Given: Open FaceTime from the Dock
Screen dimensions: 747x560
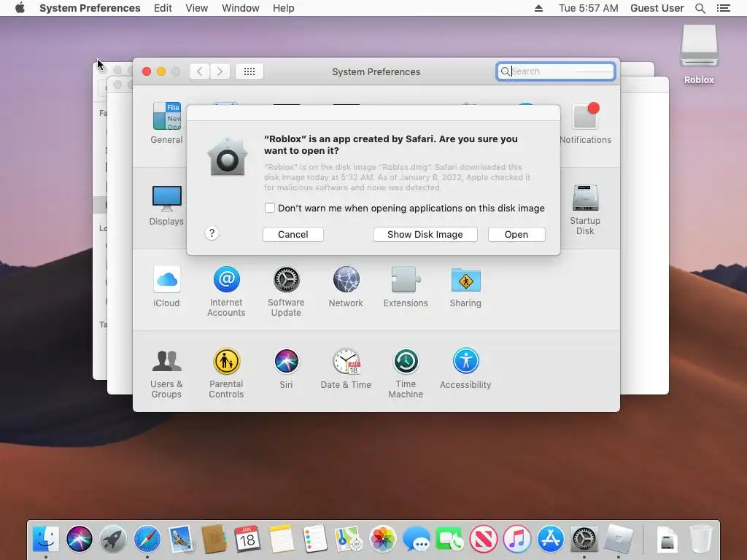Looking at the screenshot, I should tap(449, 539).
